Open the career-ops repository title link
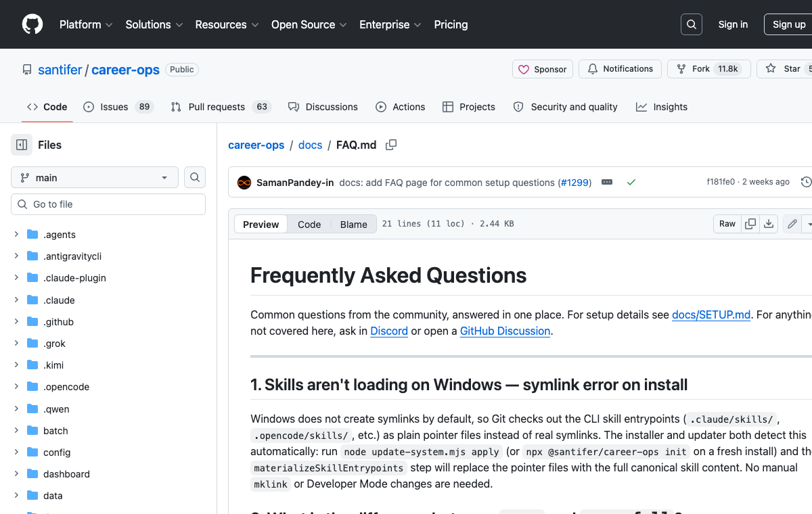The height and width of the screenshot is (514, 812). [126, 70]
